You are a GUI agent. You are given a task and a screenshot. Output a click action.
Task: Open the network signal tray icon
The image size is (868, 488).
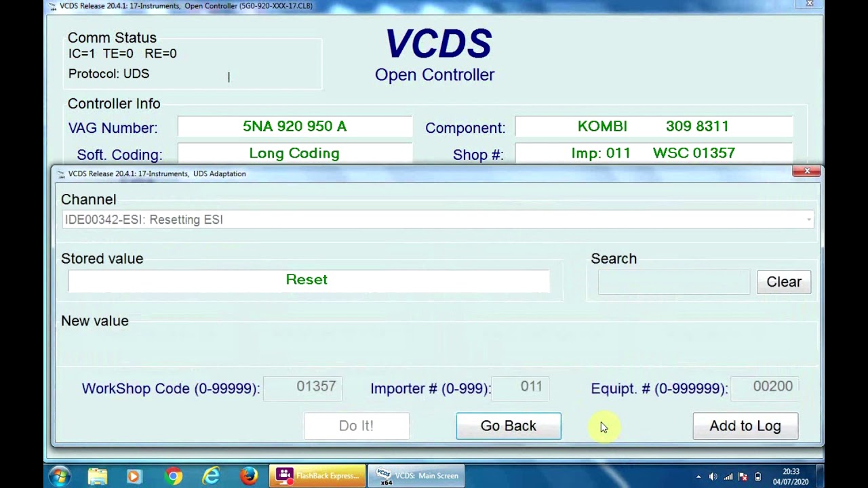(x=728, y=476)
